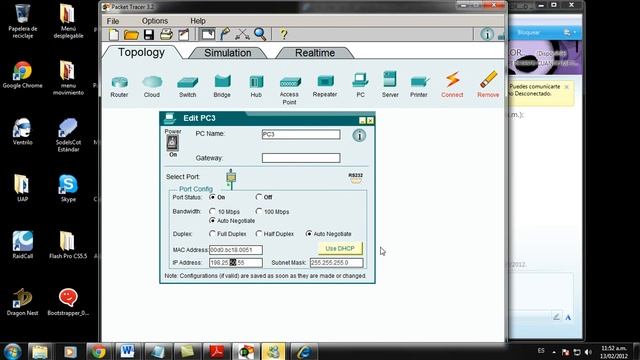
Task: Add a Cloud device
Action: click(152, 87)
